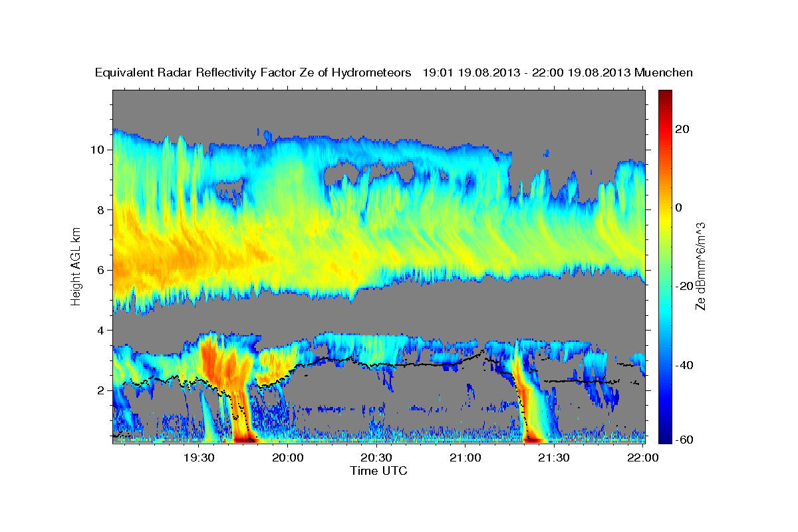Click the "20:30" time tick label
The width and height of the screenshot is (798, 532).
[x=376, y=458]
